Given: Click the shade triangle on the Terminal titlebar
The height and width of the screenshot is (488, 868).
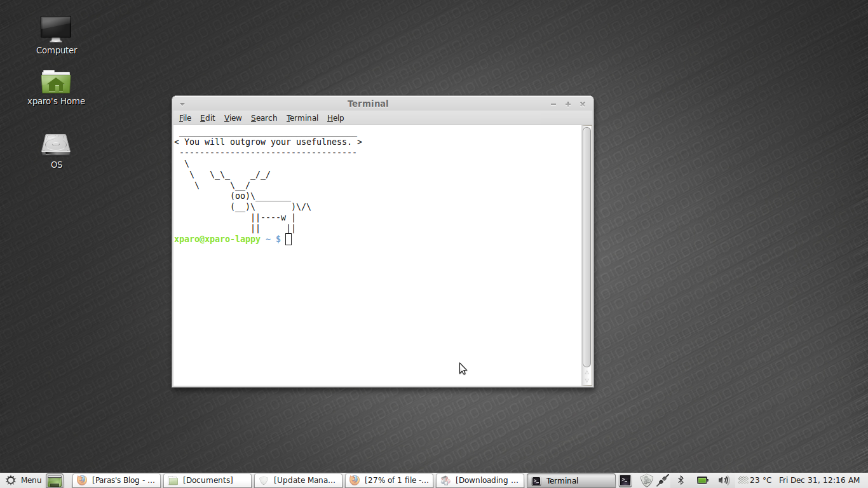Looking at the screenshot, I should [182, 104].
